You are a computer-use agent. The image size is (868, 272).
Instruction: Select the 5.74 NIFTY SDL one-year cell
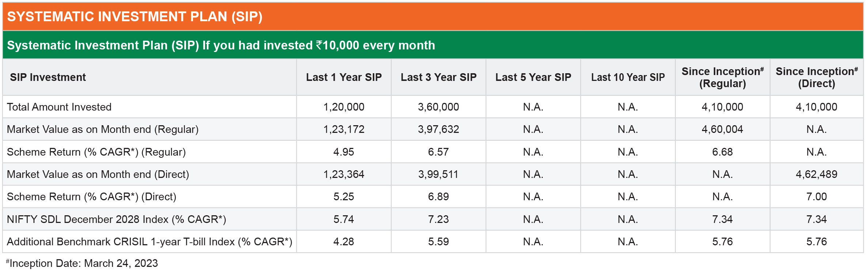[x=344, y=219]
